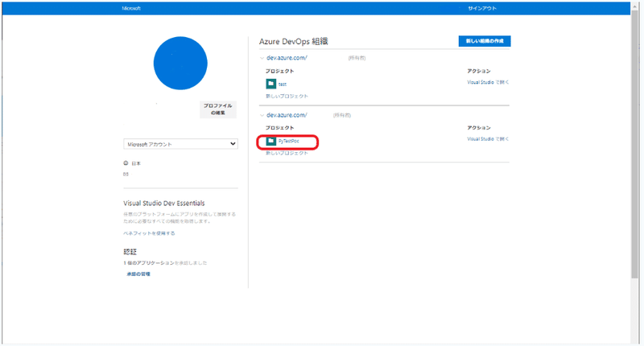The height and width of the screenshot is (346, 644).
Task: Open the Microsoft アカウント dropdown
Action: [180, 144]
